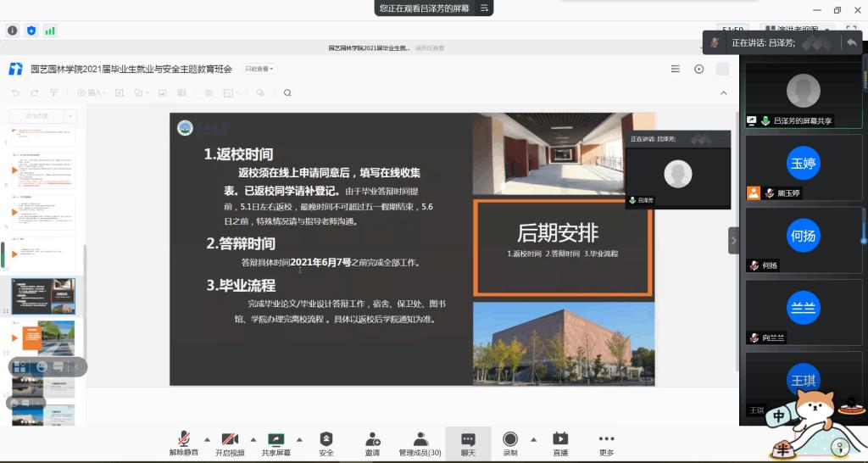Screen dimensions: 868x463
Task: Open the 聊天 chat panel
Action: pos(468,439)
